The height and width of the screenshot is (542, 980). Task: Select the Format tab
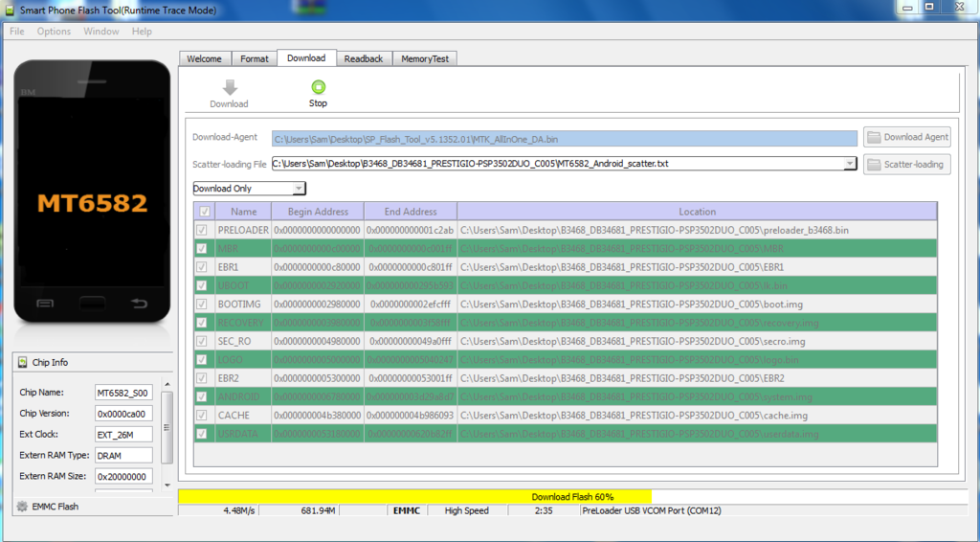[x=254, y=58]
